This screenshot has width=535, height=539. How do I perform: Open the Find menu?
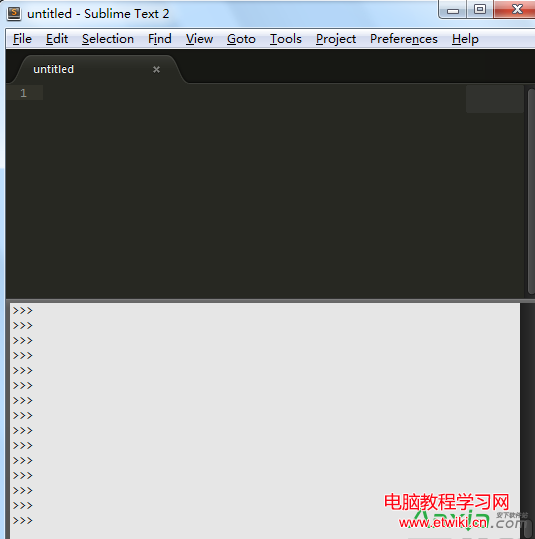pos(160,39)
